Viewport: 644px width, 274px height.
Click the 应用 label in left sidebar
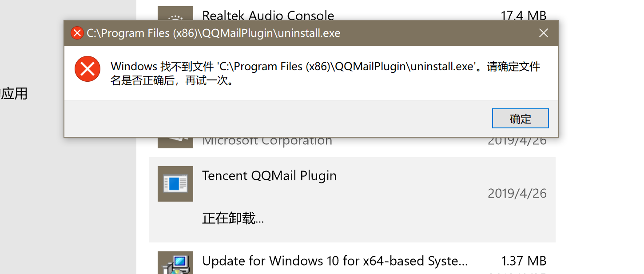point(14,94)
